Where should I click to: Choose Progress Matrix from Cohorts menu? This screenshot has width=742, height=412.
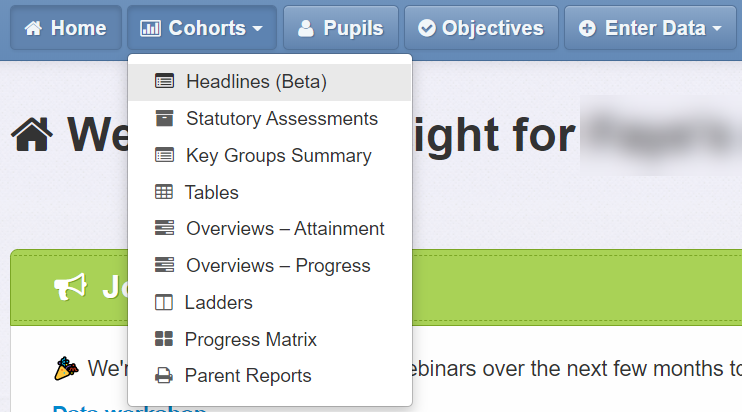click(270, 339)
